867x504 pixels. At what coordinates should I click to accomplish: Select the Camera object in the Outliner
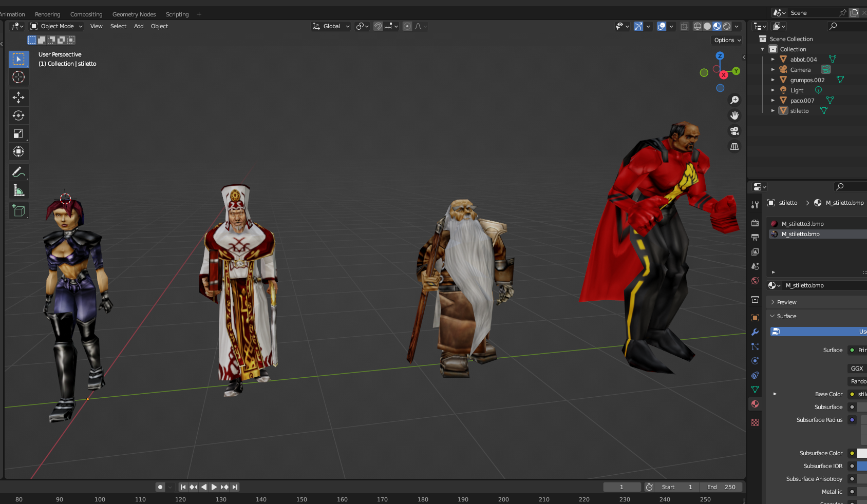tap(799, 69)
